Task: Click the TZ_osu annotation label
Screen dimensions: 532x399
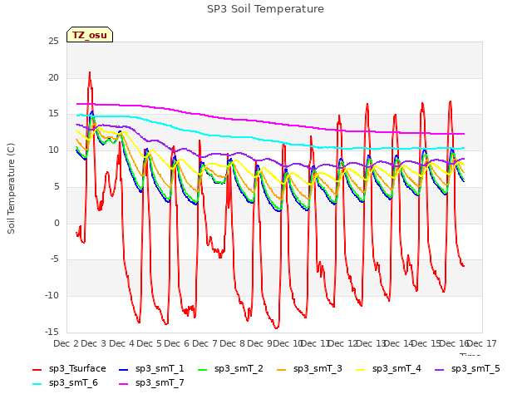Action: (90, 35)
